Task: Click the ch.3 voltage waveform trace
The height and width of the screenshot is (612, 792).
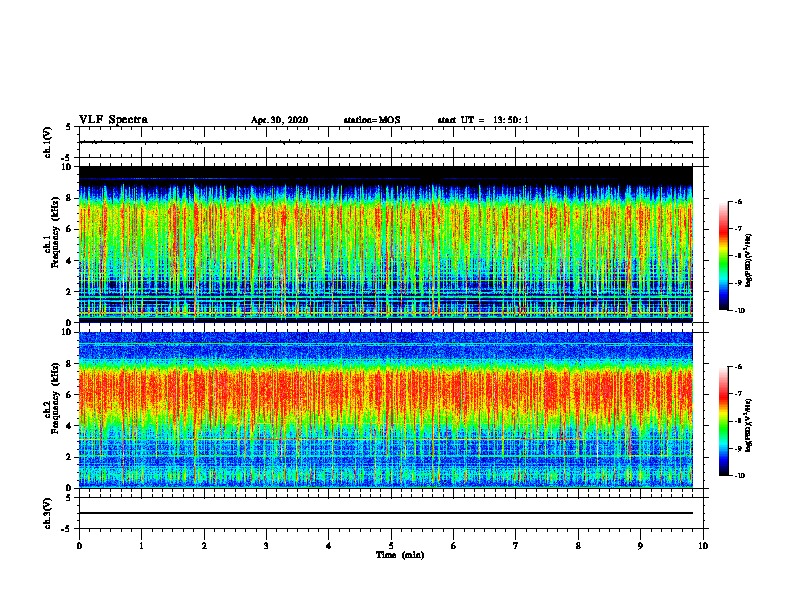Action: coord(386,513)
